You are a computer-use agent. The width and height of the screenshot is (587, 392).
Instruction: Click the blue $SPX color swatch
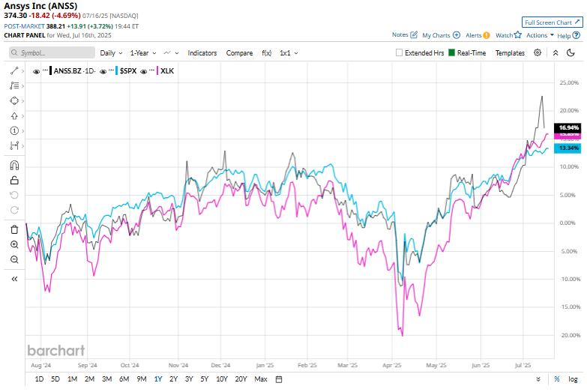[x=117, y=70]
